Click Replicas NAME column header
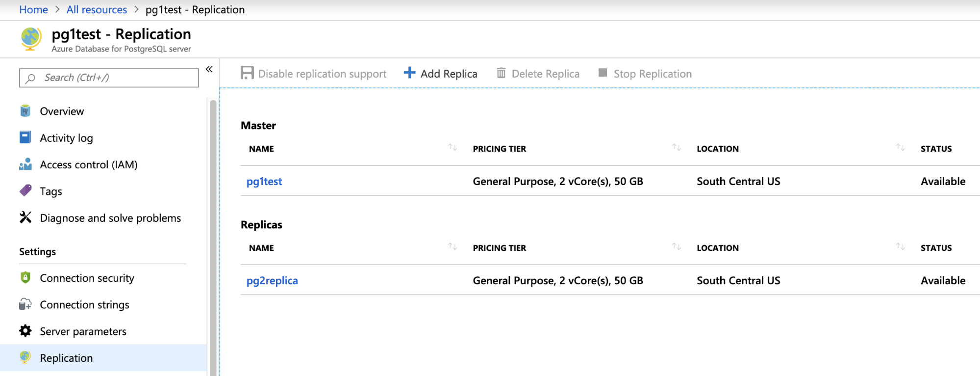980x376 pixels. point(261,248)
